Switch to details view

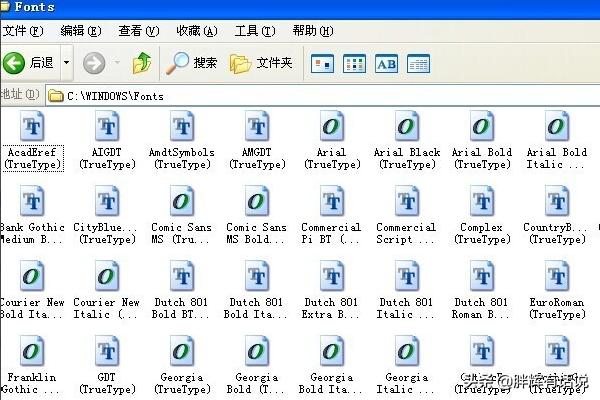(419, 64)
